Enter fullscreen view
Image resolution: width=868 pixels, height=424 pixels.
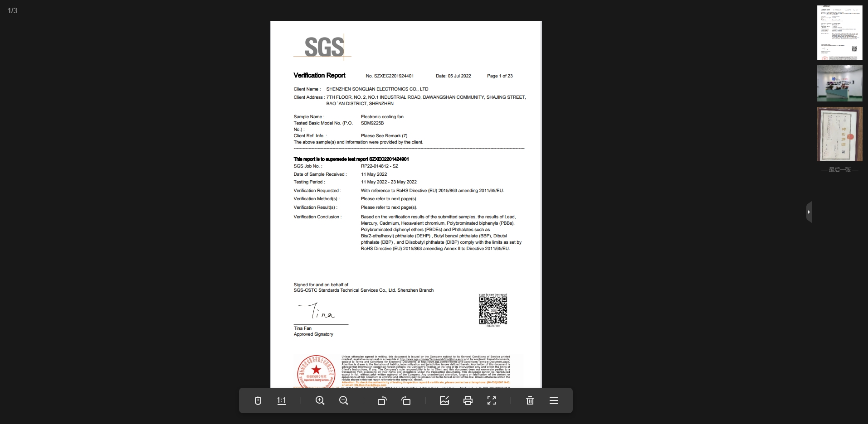point(492,400)
